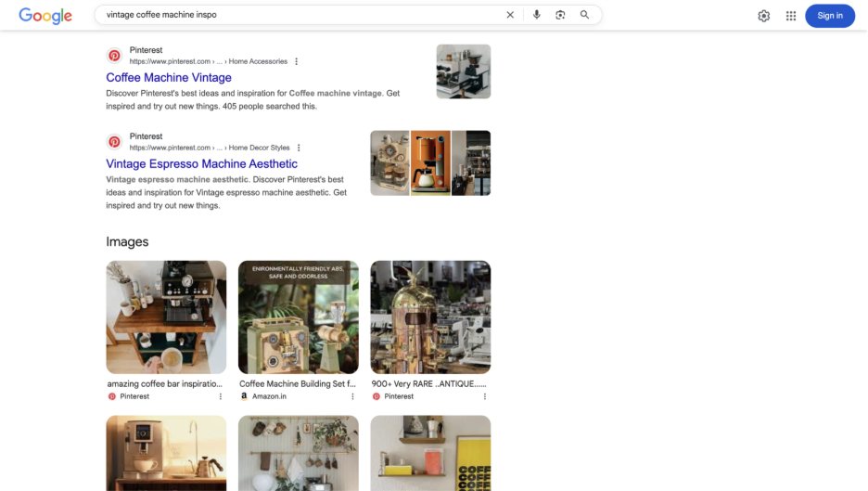The image size is (868, 491).
Task: Click Pinterest favicon of Espresso Aesthetic result
Action: click(114, 142)
